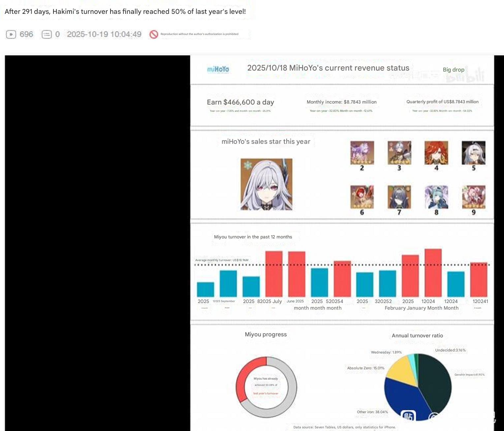Click the play count icon beside 696

click(11, 34)
